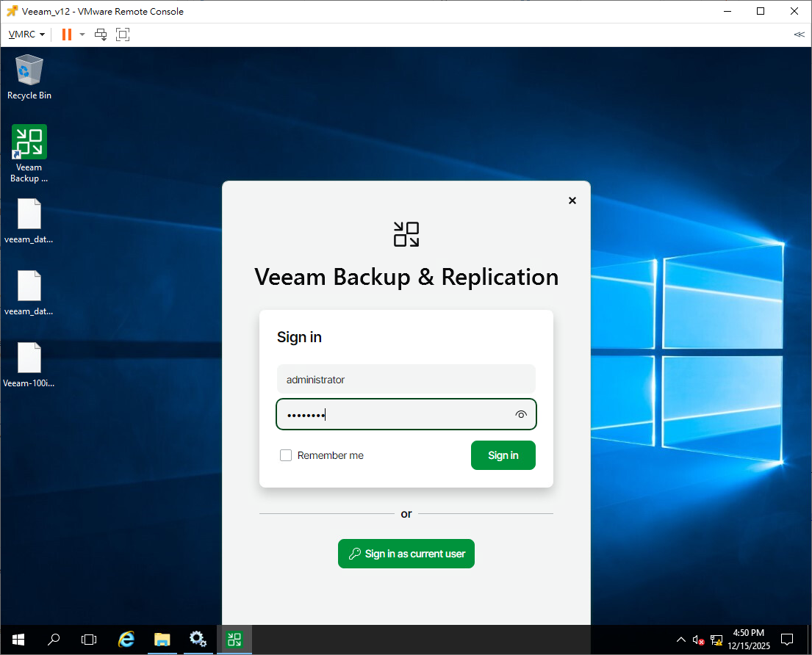812x655 pixels.
Task: Click the green Sign in button
Action: [503, 455]
